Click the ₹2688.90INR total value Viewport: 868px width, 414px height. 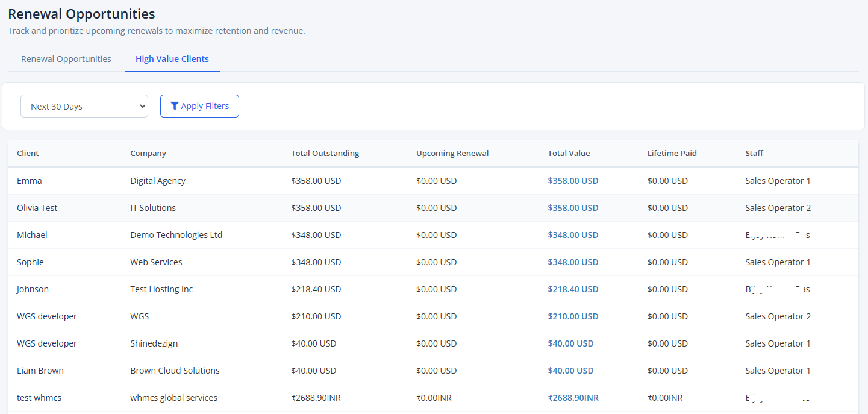tap(573, 398)
